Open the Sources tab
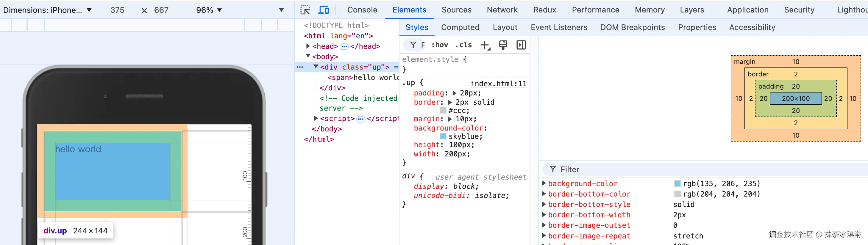This screenshot has height=245, width=868. 457,10
